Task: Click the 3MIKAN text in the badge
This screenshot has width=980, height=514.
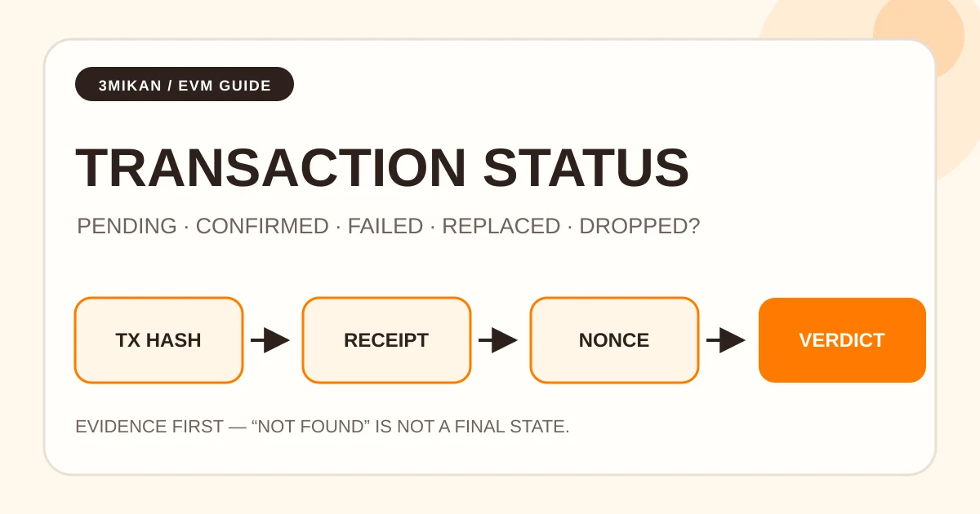Action: [129, 85]
